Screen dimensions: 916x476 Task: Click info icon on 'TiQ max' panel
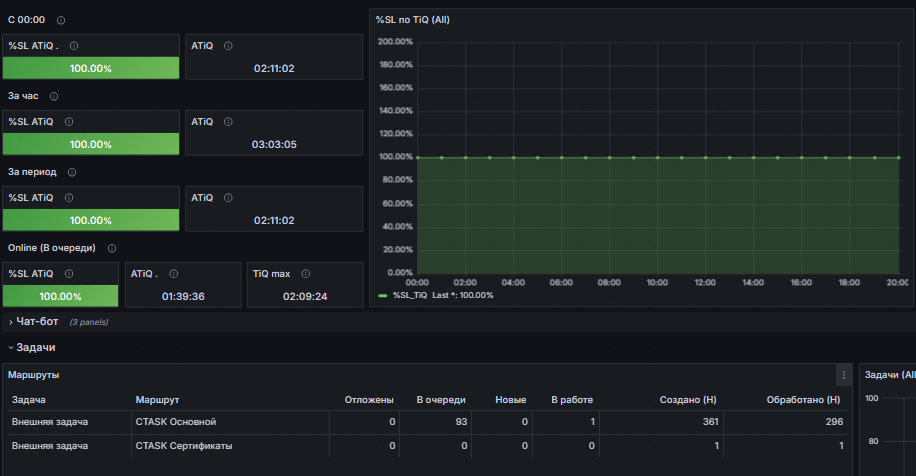(306, 274)
